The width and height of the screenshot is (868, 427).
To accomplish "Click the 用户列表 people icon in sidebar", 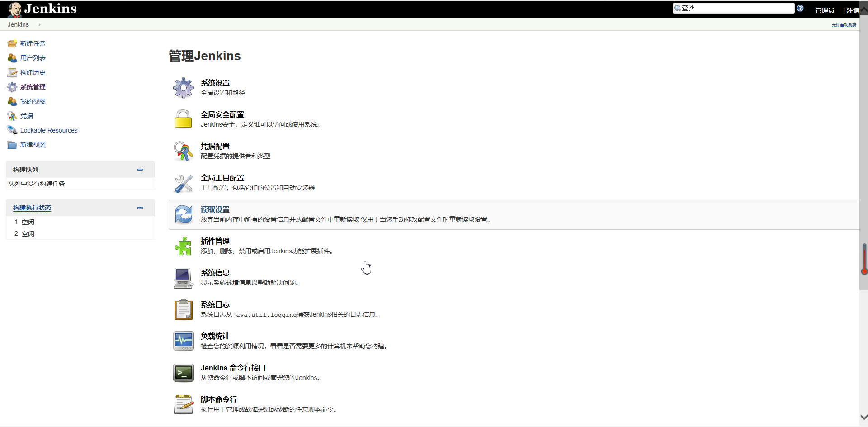I will 12,58.
